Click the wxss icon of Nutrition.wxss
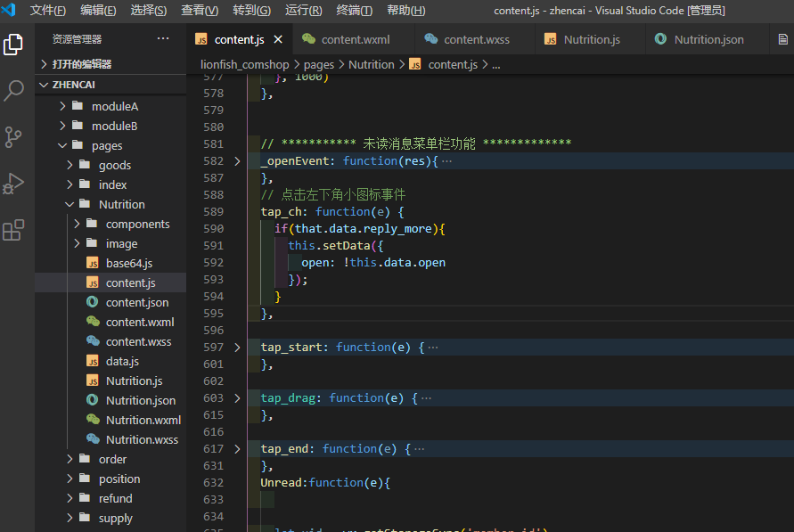Viewport: 794px width, 532px height. coord(93,439)
